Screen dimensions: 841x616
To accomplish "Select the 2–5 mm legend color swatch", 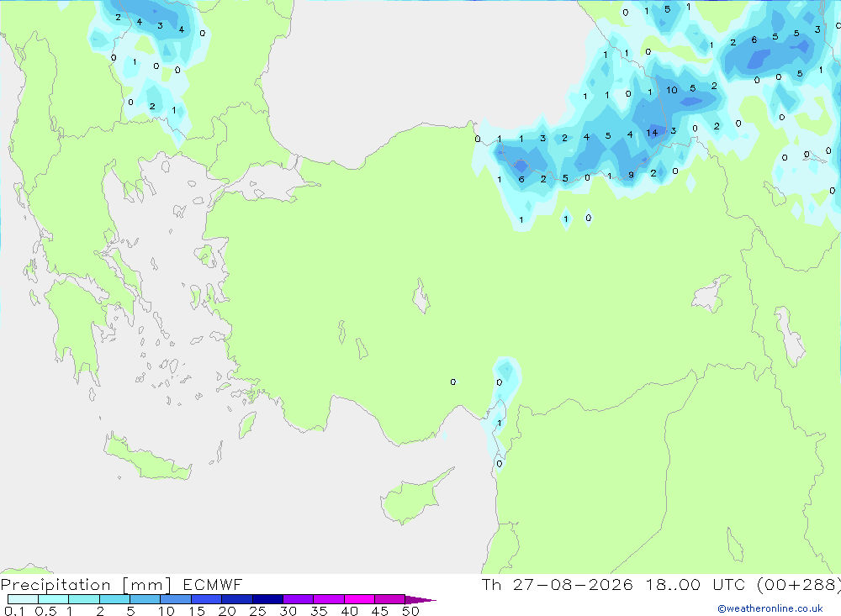I will [114, 599].
